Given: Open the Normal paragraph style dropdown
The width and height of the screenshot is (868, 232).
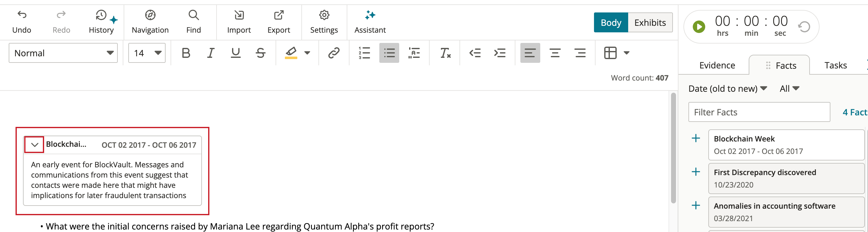Looking at the screenshot, I should pos(63,53).
